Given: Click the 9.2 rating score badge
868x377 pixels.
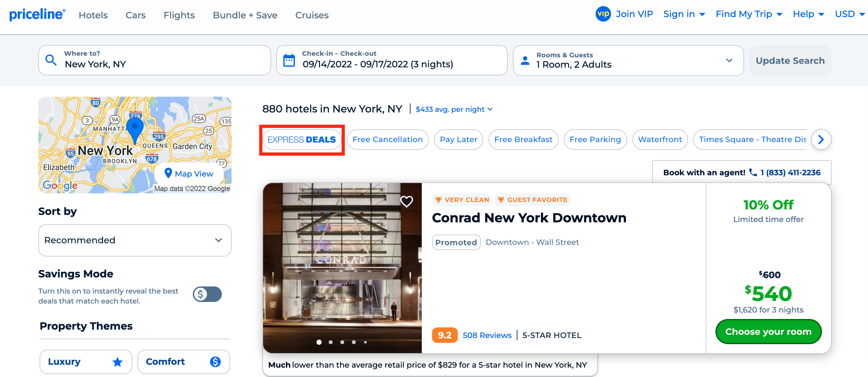Looking at the screenshot, I should (x=445, y=335).
